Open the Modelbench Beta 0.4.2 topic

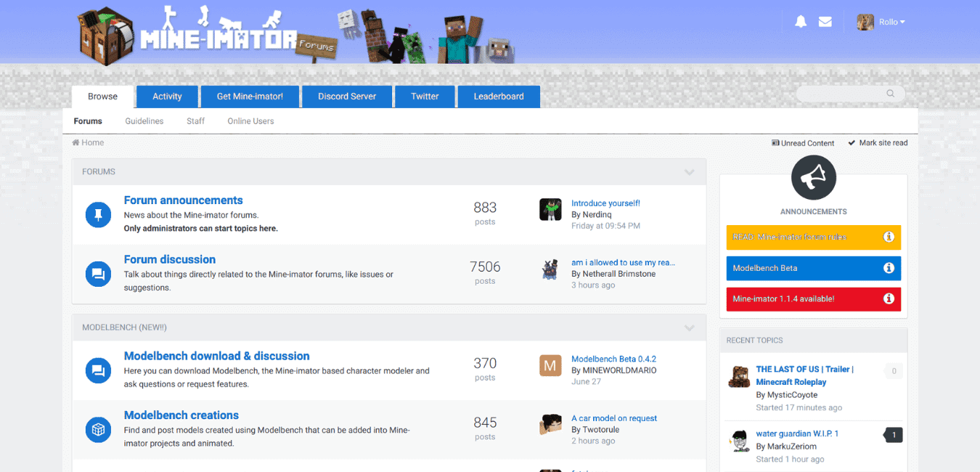coord(613,359)
